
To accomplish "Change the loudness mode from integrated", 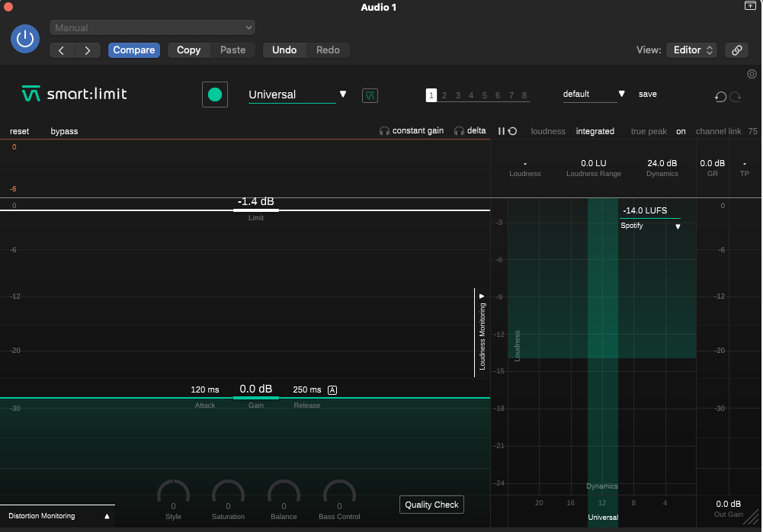I will coord(595,131).
